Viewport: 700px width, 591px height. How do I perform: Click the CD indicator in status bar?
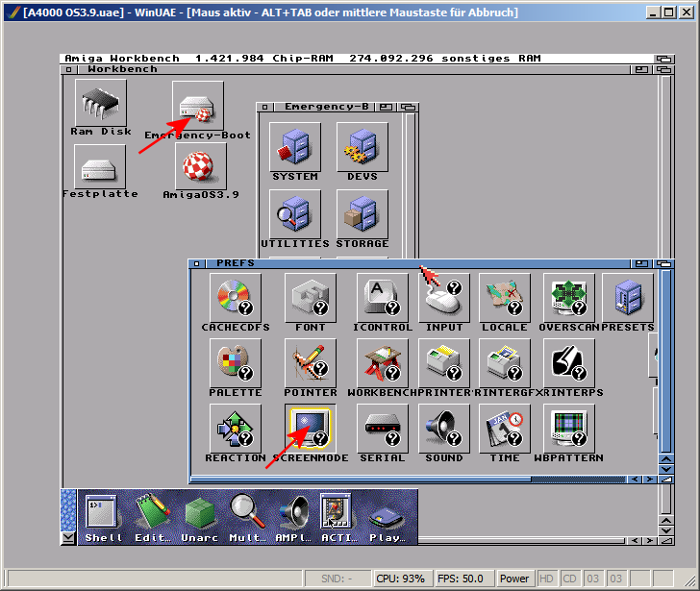(569, 579)
